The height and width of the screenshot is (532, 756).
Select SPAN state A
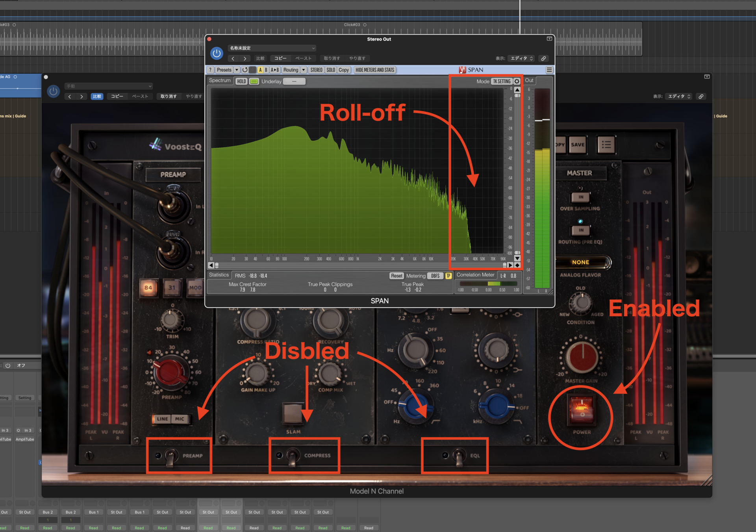pos(260,70)
